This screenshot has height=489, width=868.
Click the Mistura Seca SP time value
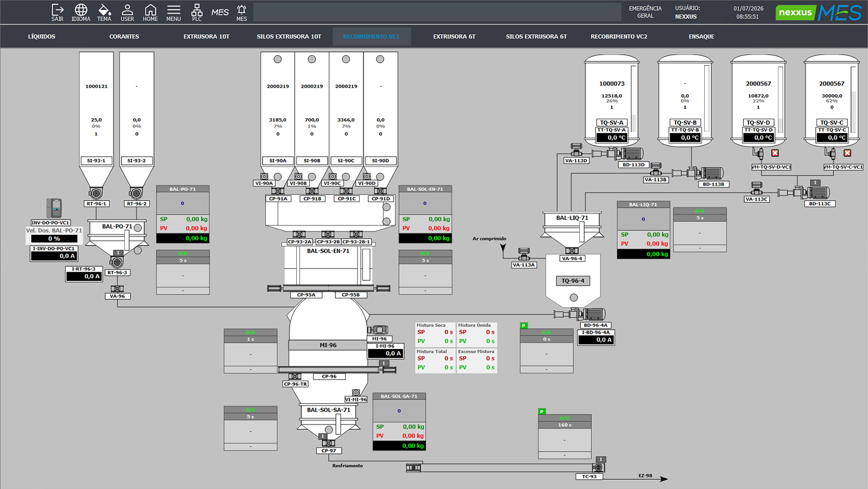pos(449,332)
